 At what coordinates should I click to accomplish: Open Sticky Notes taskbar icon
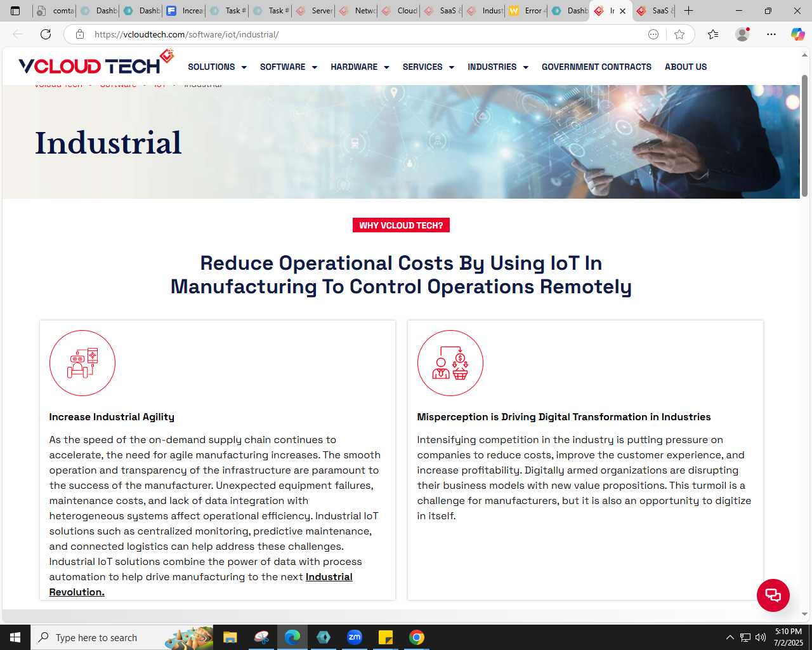point(386,637)
